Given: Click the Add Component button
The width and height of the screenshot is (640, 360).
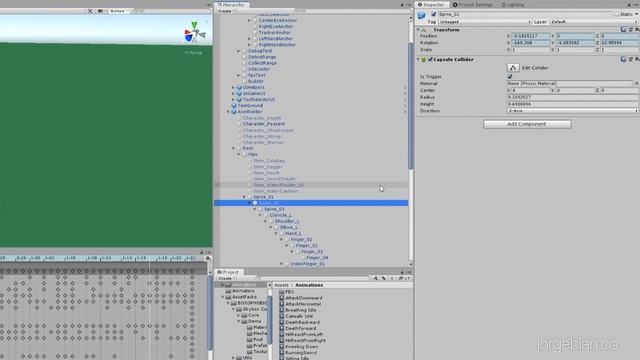Looking at the screenshot, I should tap(527, 124).
